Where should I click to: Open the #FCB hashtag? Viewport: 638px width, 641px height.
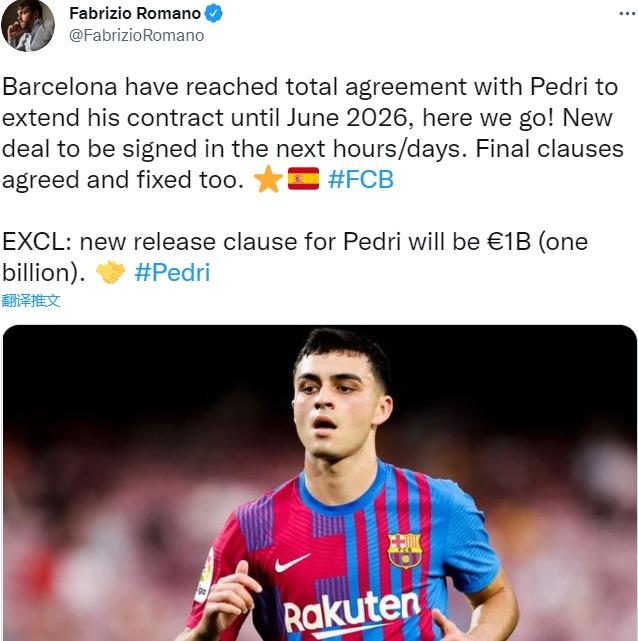click(360, 179)
